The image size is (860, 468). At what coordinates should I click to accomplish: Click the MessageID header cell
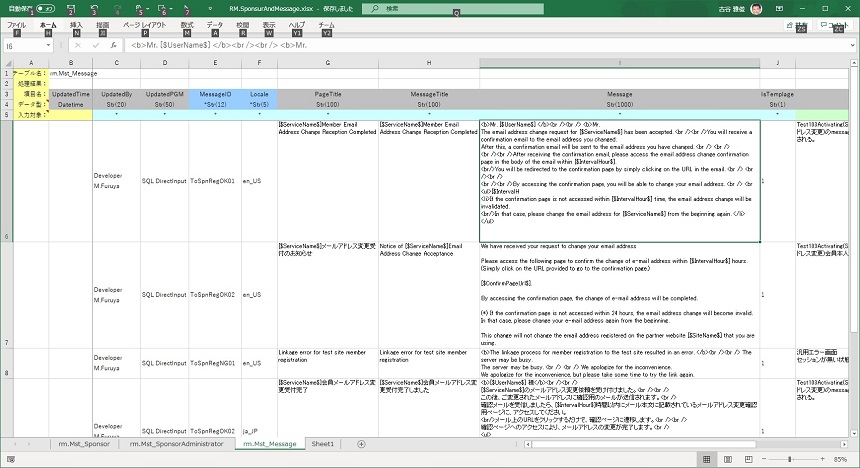(x=215, y=94)
